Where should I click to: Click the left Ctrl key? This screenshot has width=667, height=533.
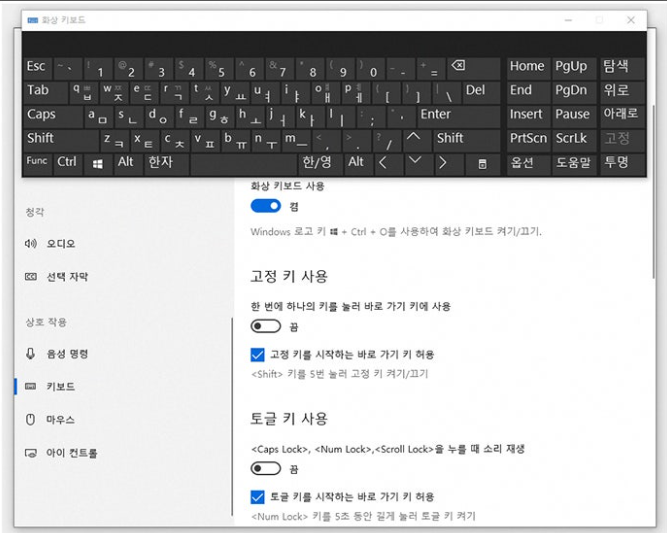(x=68, y=164)
